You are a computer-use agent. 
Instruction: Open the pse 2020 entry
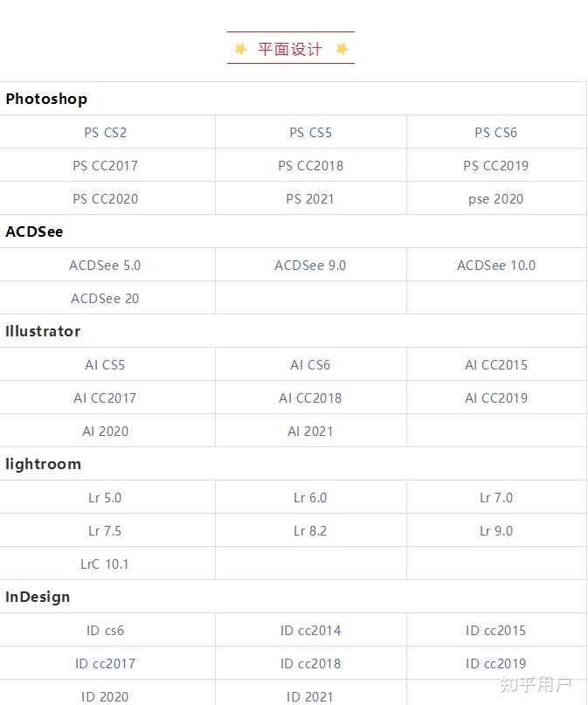[496, 199]
